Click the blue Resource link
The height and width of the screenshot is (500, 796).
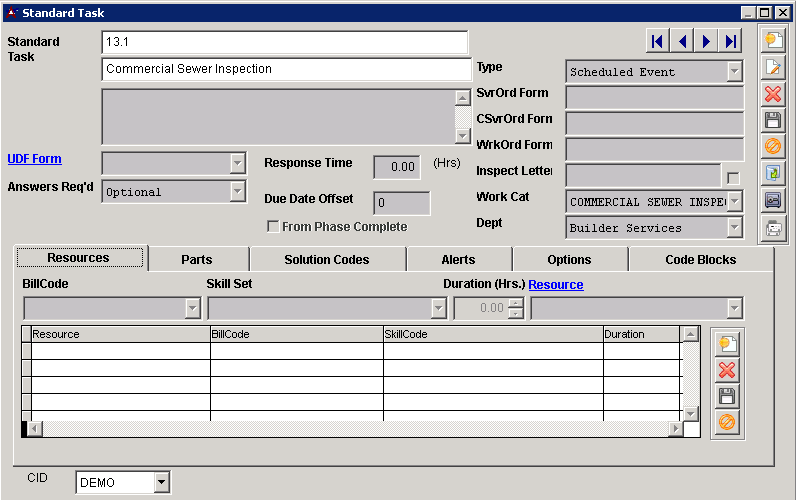555,285
